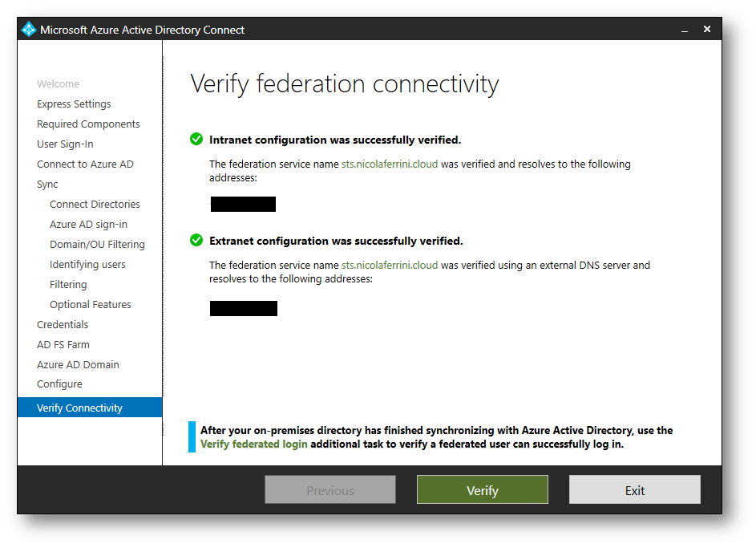The height and width of the screenshot is (548, 756).
Task: Click the intranet sts.nicolaferrini.cloud link
Action: coord(390,164)
